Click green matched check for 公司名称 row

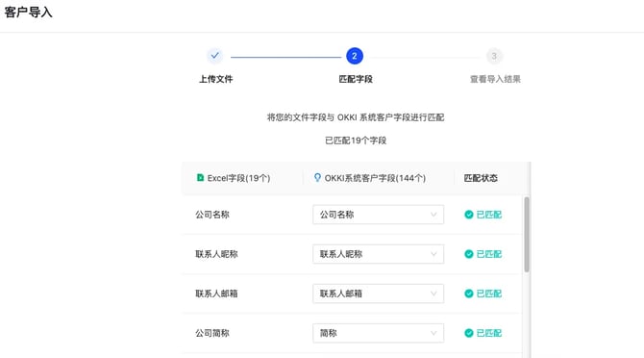pos(469,215)
